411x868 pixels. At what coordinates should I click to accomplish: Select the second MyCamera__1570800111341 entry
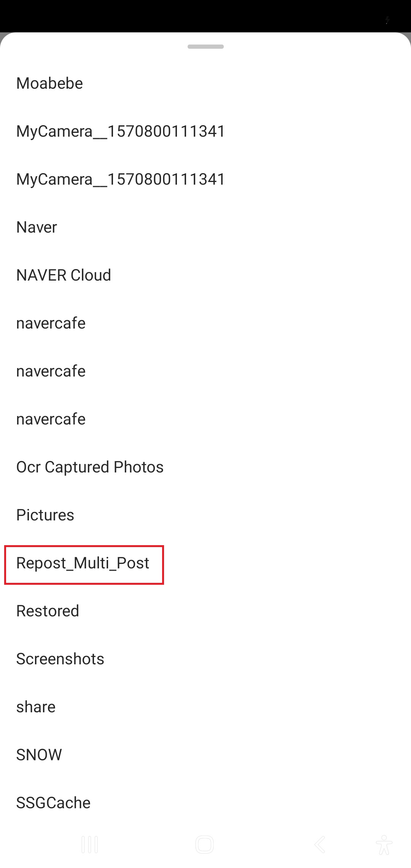pyautogui.click(x=205, y=179)
